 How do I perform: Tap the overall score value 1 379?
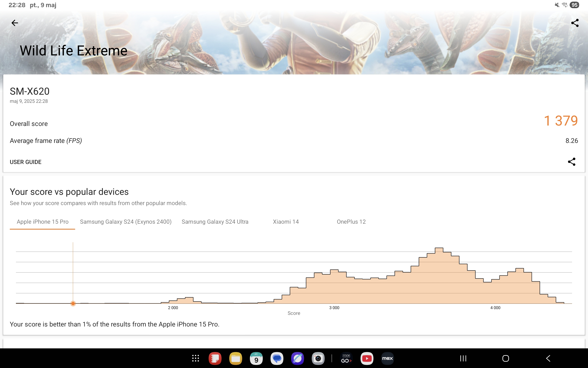[x=561, y=121]
